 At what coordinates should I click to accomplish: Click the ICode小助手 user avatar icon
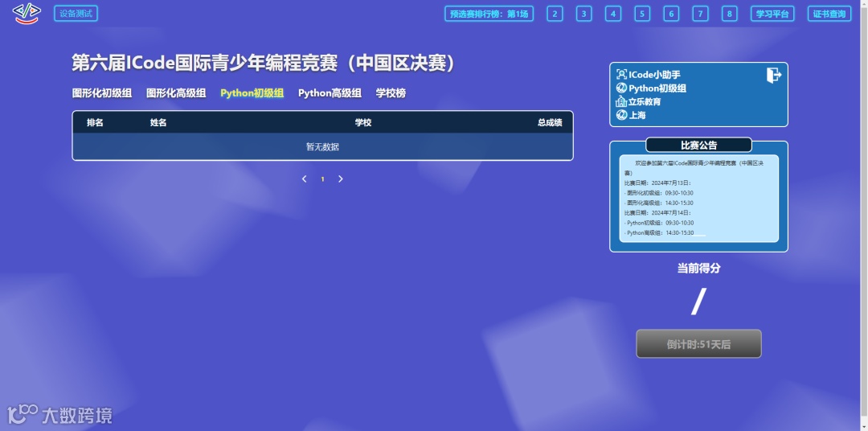621,75
